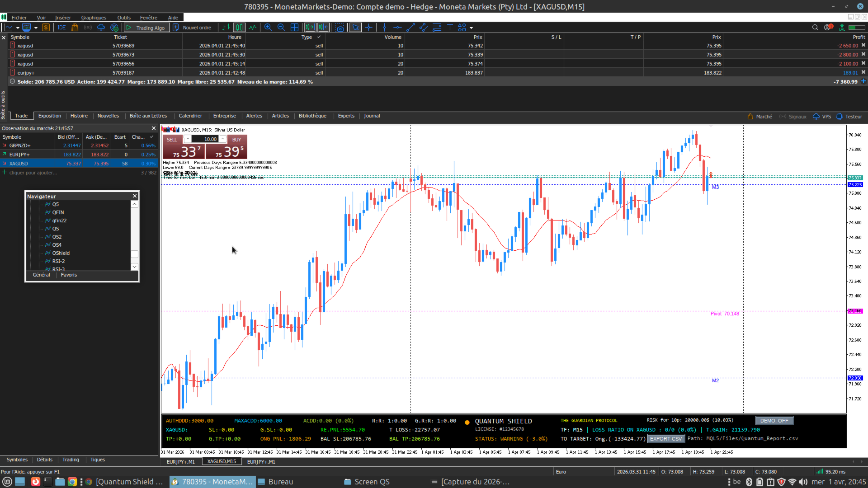868x488 pixels.
Task: Toggle the Trading Algo button
Action: 147,28
